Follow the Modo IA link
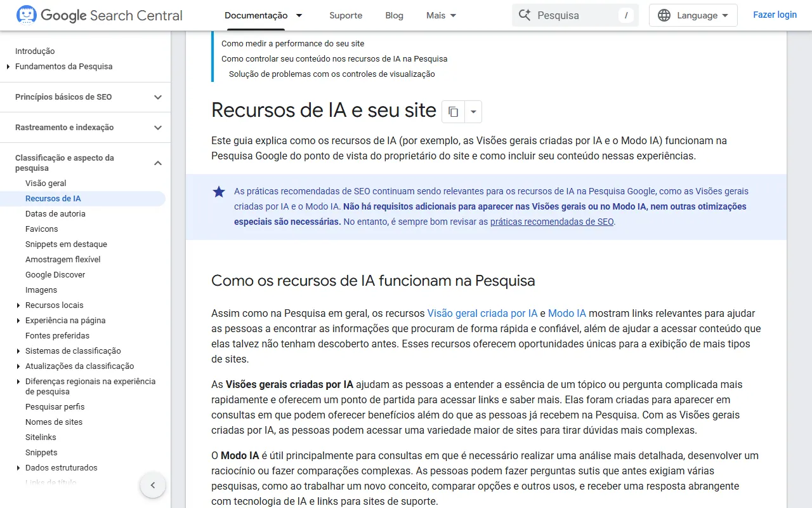812x508 pixels. point(567,313)
